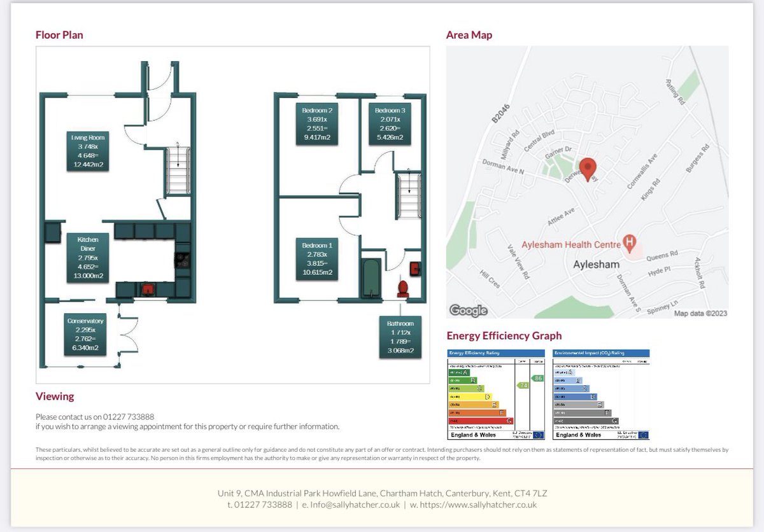Viewport: 764px width, 532px height.
Task: Click the Viewing heading
Action: coord(55,396)
